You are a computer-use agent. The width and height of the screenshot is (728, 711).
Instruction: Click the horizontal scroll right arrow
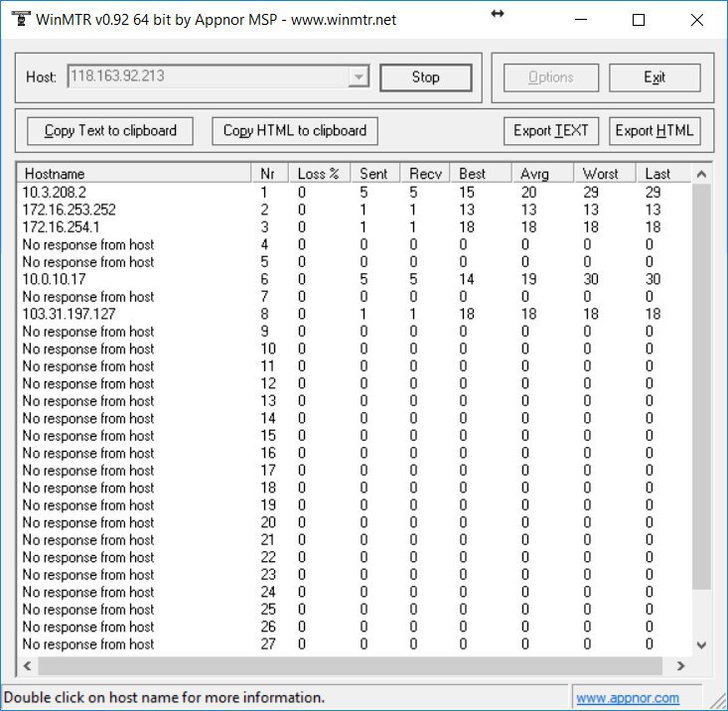click(x=680, y=666)
